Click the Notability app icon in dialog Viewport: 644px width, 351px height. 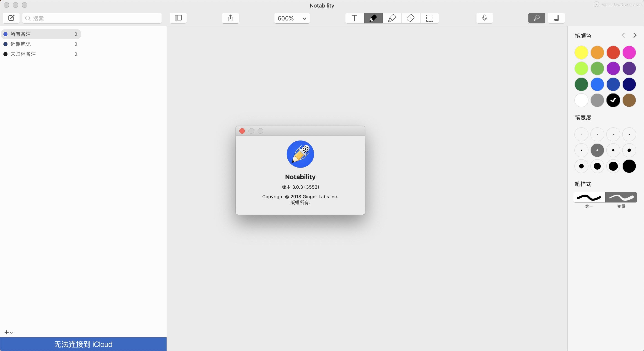(300, 154)
